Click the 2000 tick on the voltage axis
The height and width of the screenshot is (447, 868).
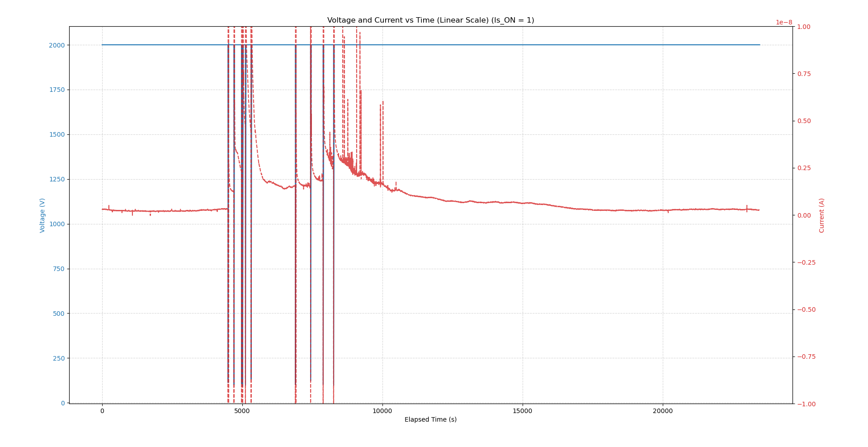[57, 45]
